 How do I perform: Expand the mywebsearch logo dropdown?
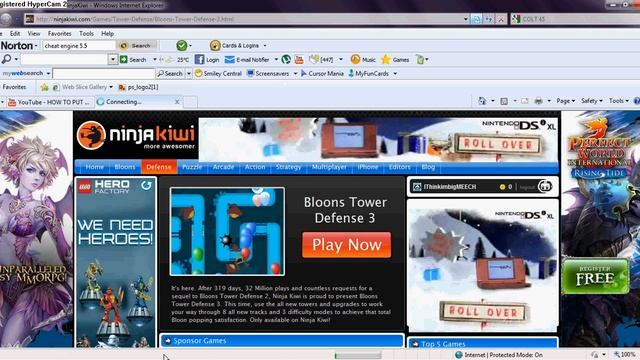coord(48,73)
